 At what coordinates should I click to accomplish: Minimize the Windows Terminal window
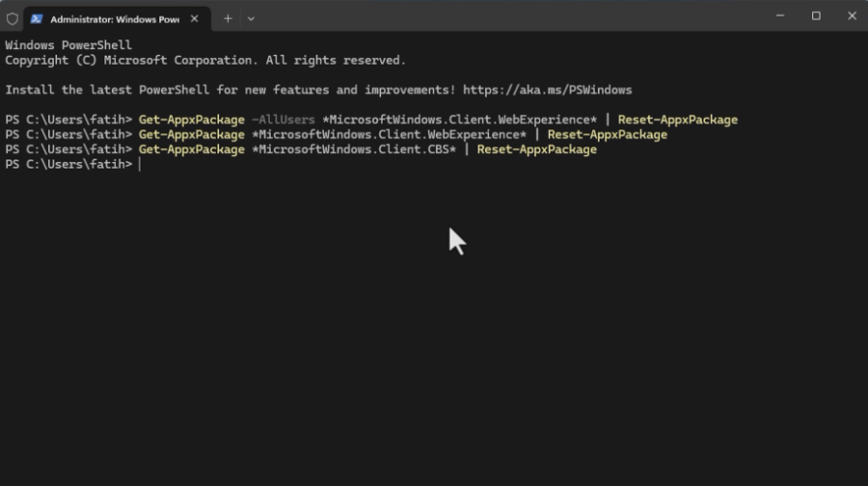[780, 16]
